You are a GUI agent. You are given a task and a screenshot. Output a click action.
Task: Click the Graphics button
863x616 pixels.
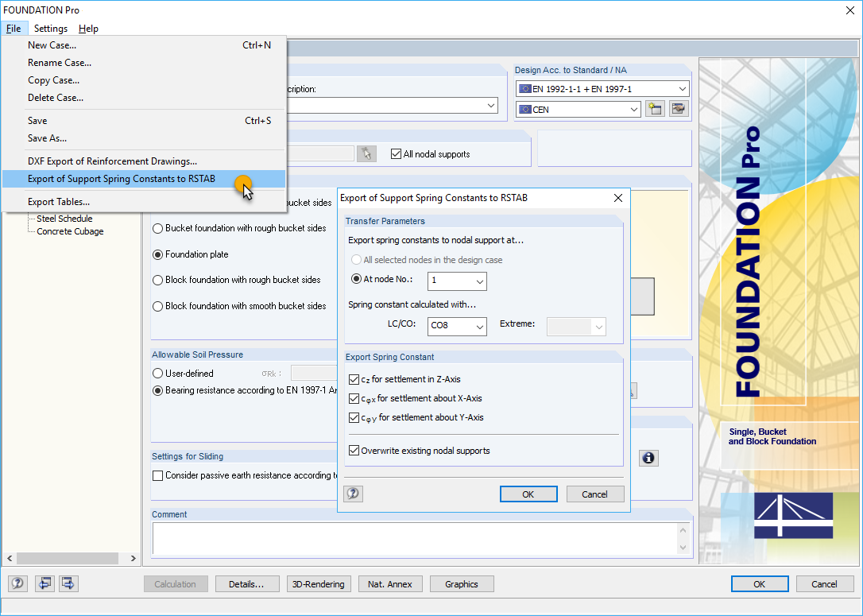tap(462, 584)
